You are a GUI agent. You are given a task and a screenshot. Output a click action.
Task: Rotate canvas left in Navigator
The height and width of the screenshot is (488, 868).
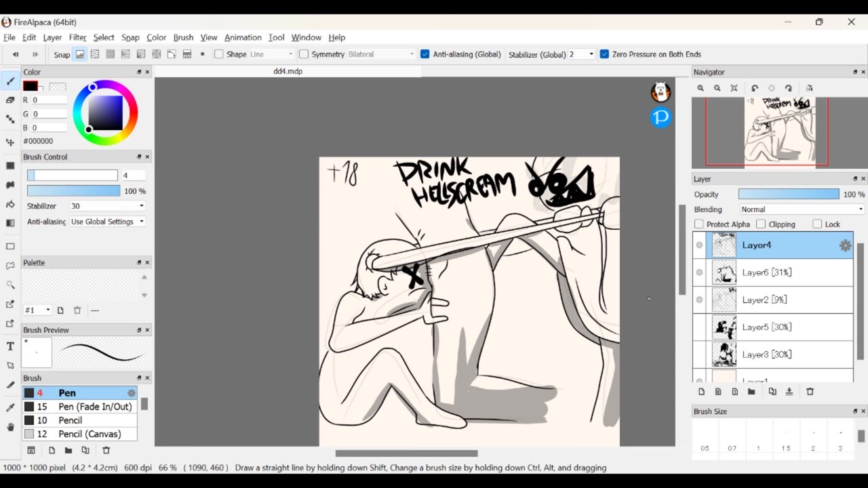point(755,88)
